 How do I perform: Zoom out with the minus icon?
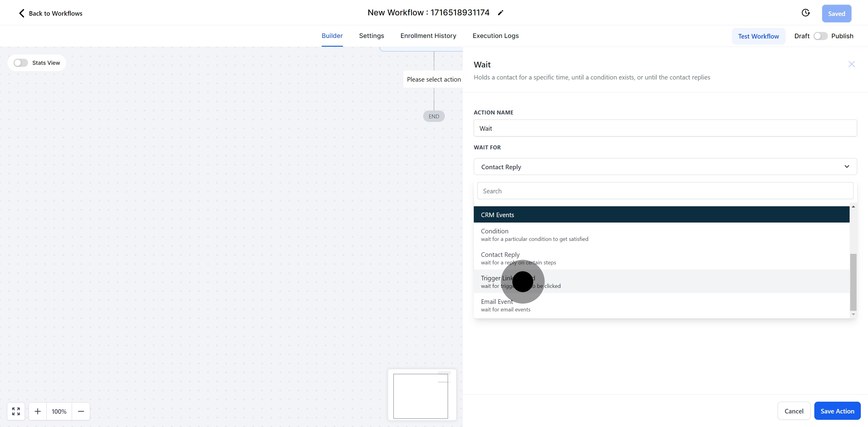(x=81, y=411)
